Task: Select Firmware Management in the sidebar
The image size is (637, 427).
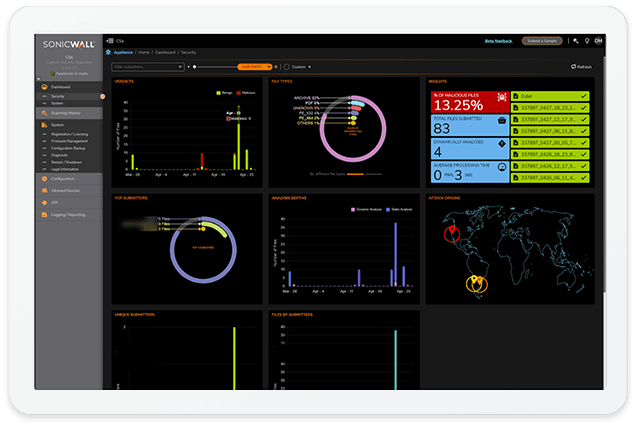Action: point(68,139)
